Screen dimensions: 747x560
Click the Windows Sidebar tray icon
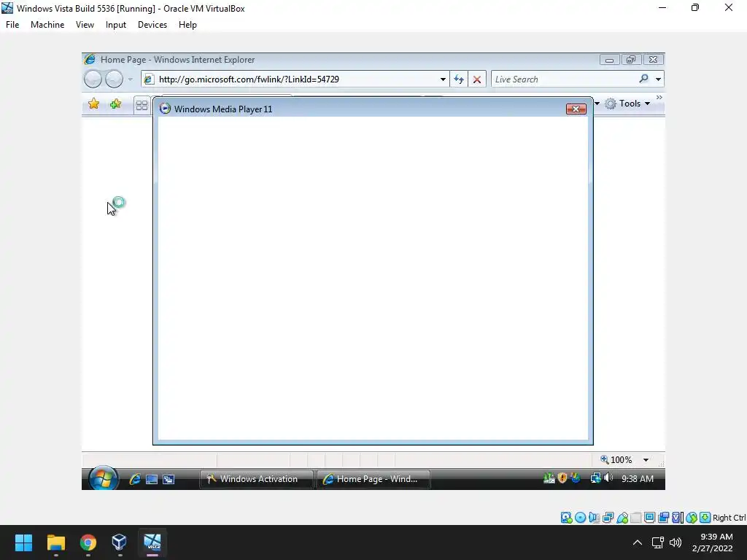click(x=576, y=478)
